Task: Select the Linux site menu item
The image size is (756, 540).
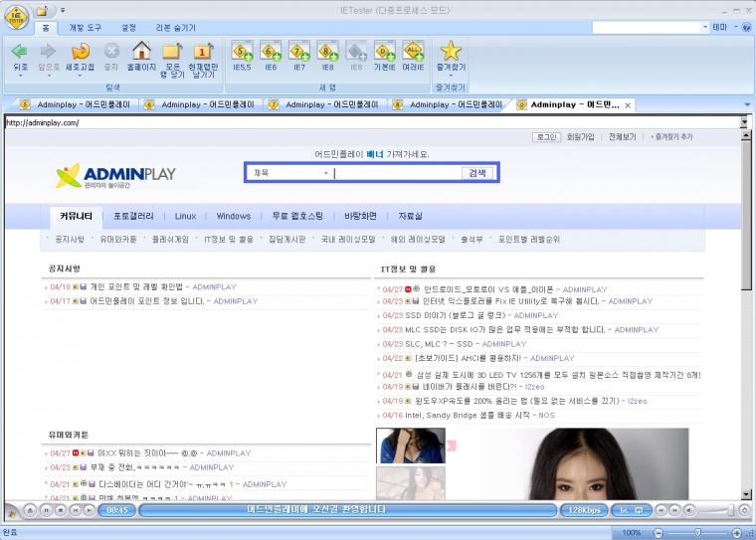Action: [x=185, y=216]
